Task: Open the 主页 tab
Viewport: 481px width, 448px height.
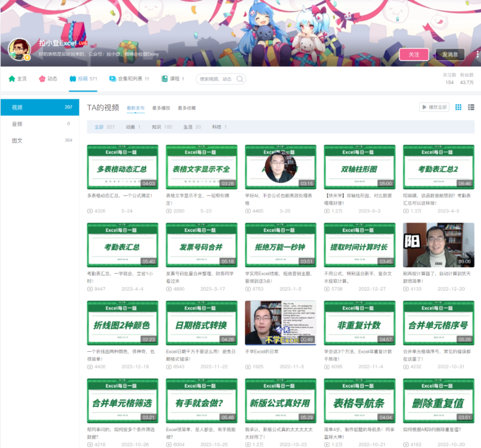Action: point(18,79)
